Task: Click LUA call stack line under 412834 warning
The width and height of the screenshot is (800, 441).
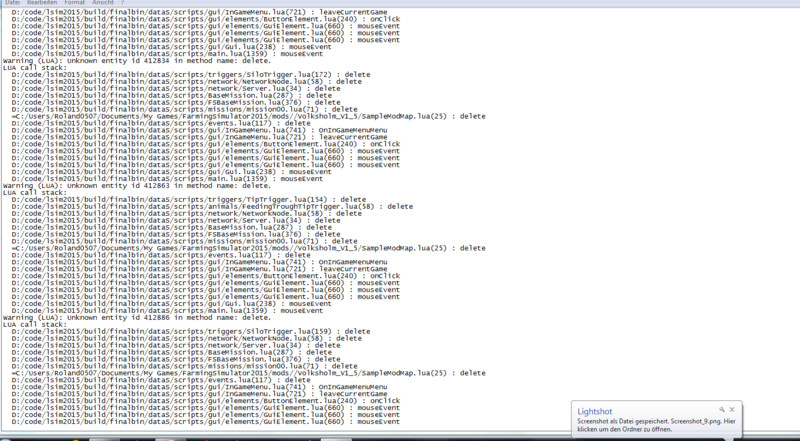Action: coord(35,68)
